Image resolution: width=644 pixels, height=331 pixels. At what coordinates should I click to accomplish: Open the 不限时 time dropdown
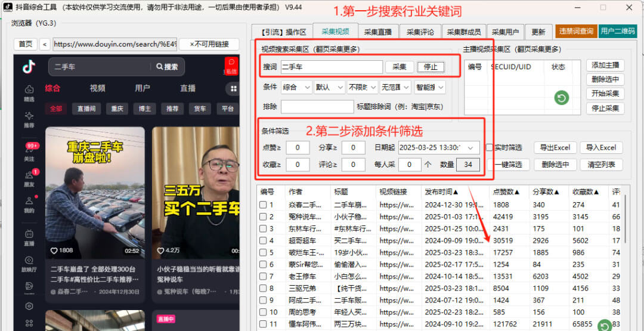click(x=363, y=87)
